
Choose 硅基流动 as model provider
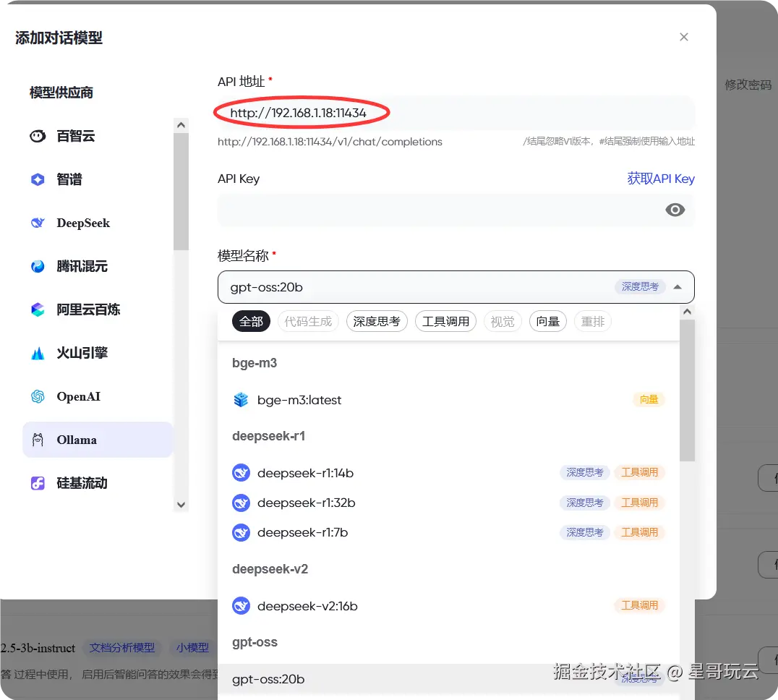point(98,483)
